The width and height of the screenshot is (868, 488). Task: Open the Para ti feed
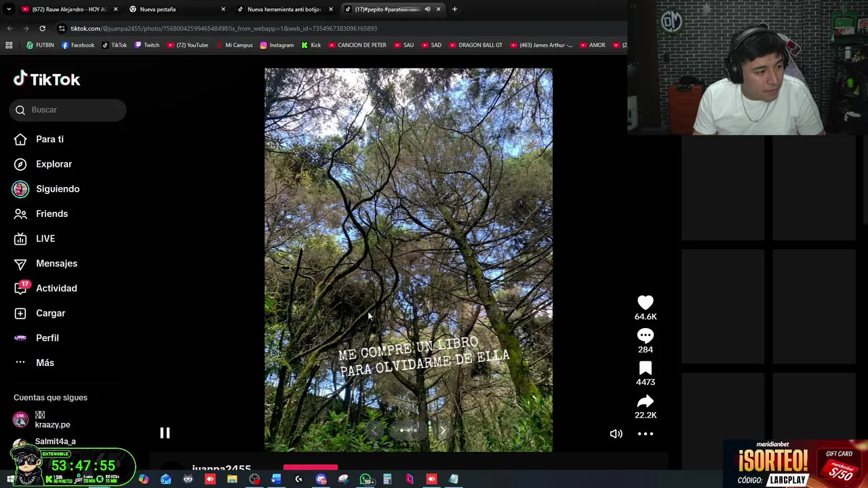pyautogui.click(x=50, y=139)
